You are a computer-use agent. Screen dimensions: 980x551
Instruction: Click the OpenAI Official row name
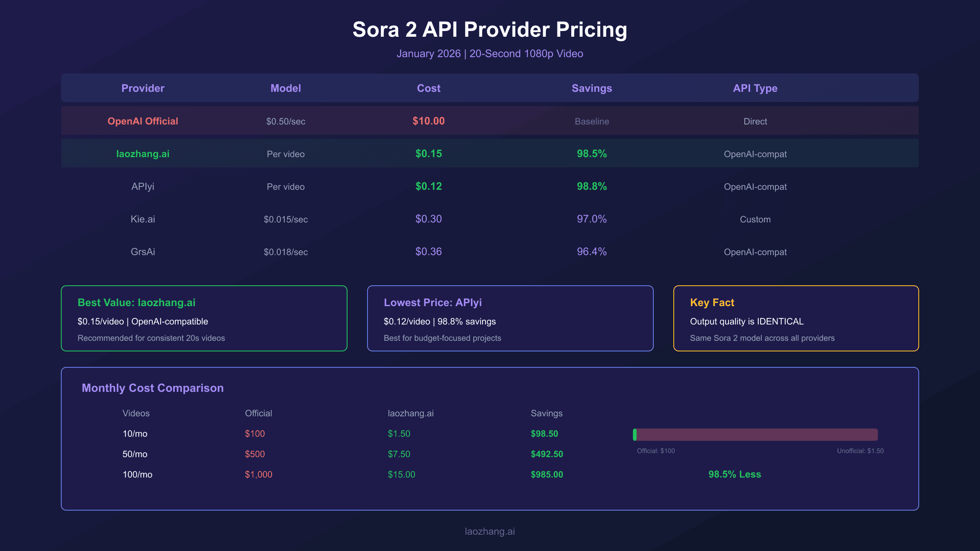coord(143,121)
